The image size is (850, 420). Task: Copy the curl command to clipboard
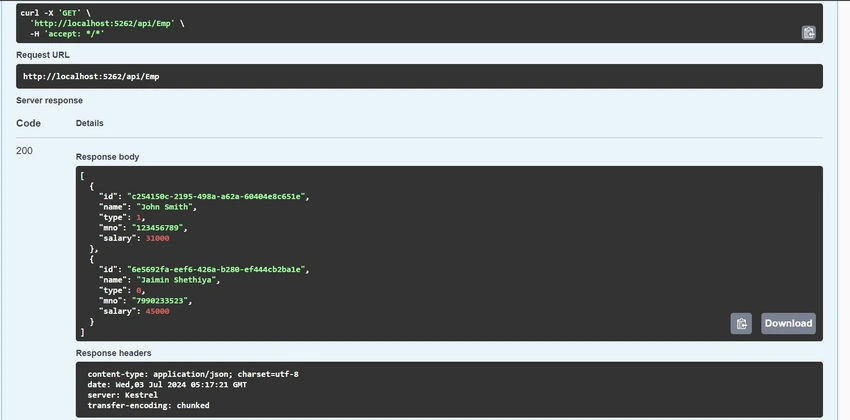[808, 33]
